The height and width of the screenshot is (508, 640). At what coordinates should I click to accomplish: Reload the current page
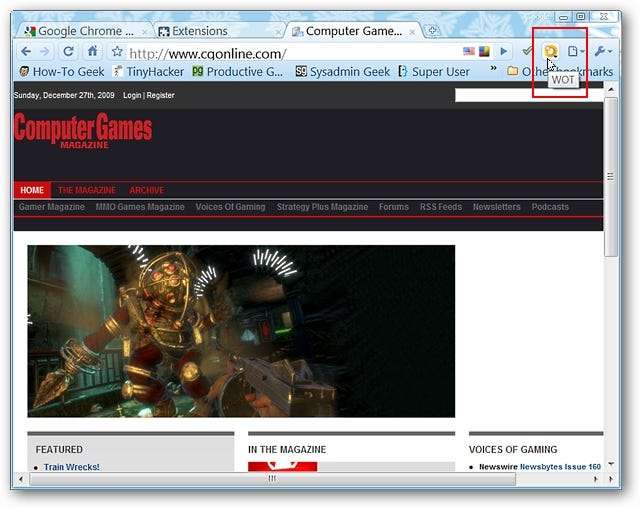click(68, 51)
